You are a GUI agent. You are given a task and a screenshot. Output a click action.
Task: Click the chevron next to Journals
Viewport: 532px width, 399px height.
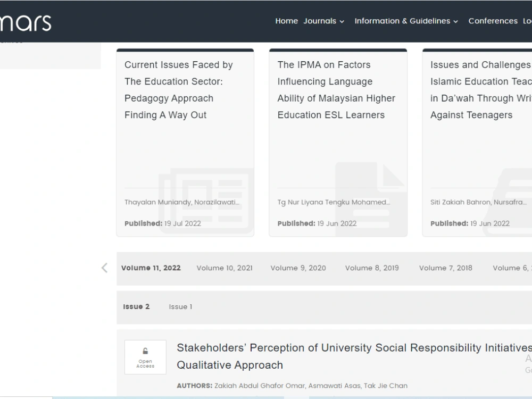coord(342,22)
